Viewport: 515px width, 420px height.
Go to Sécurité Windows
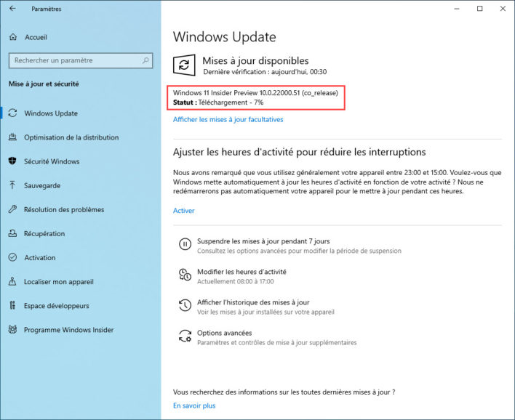(52, 161)
